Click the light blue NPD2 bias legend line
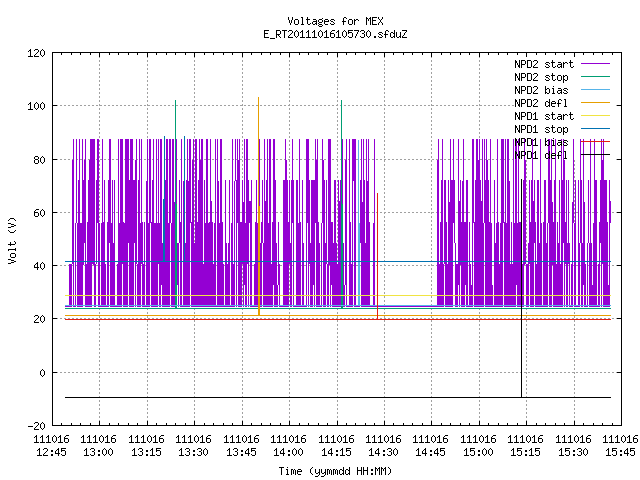This screenshot has height=480, width=640. 595,89
